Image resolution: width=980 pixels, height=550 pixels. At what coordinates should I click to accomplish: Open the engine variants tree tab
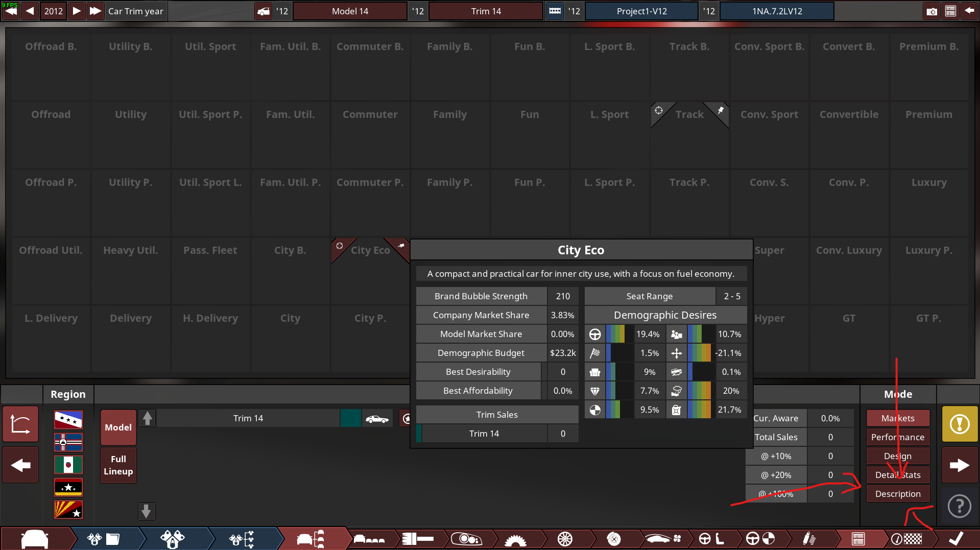point(242,539)
